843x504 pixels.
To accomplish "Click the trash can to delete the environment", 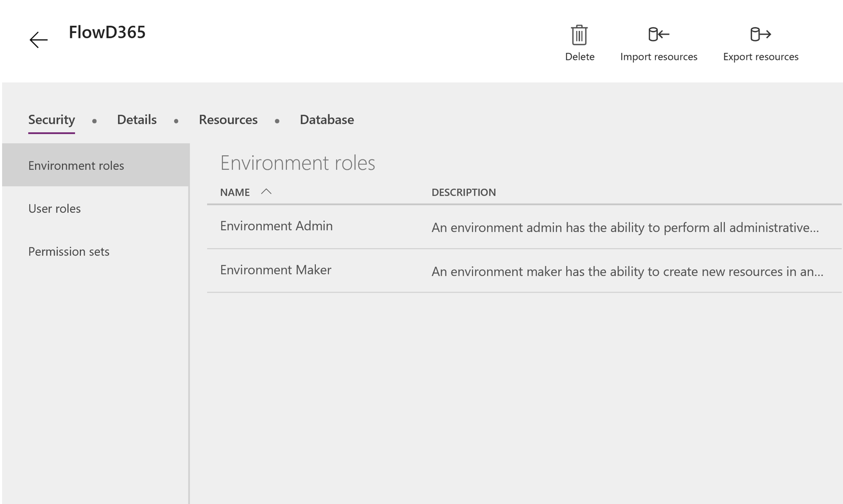I will [x=579, y=35].
